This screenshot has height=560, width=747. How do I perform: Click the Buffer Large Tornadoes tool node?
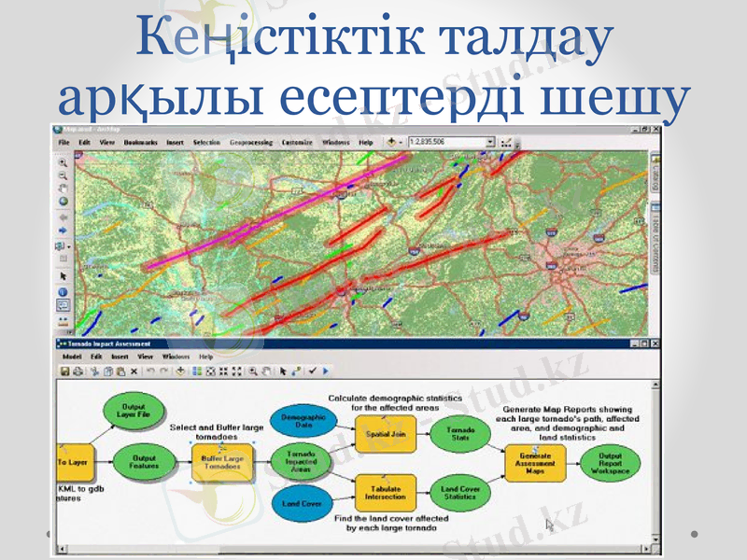(x=222, y=459)
